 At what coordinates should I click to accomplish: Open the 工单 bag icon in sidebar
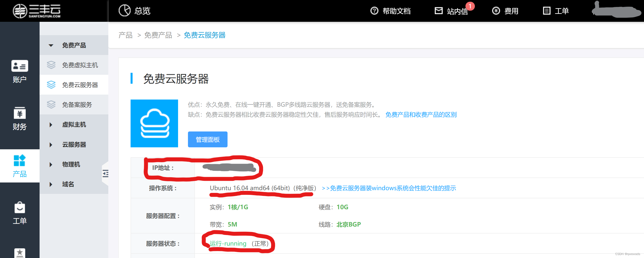pos(20,207)
